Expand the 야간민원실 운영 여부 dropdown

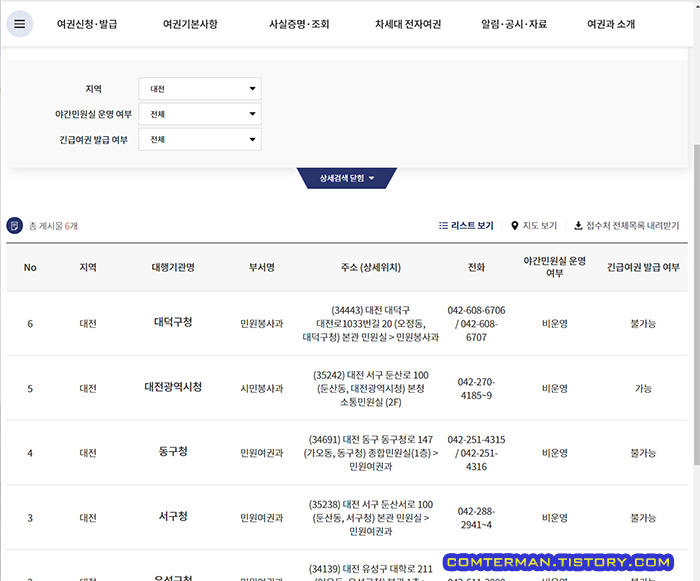[200, 114]
